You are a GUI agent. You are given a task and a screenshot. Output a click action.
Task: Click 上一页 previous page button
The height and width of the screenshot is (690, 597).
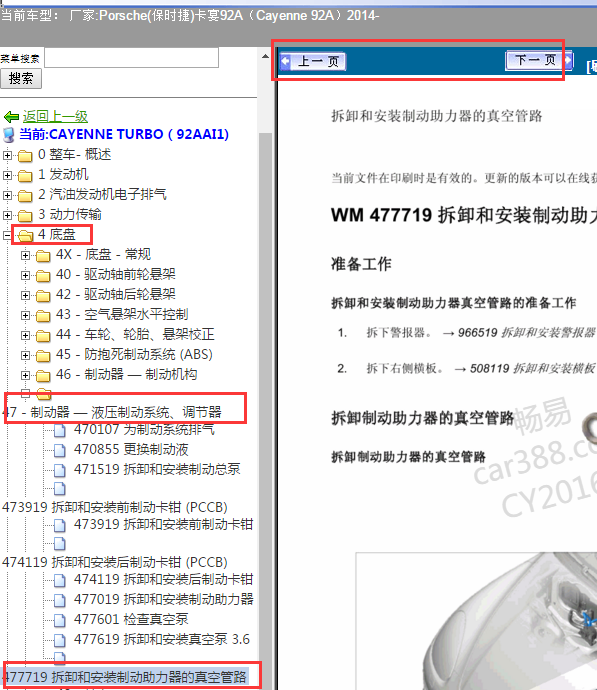click(x=313, y=61)
